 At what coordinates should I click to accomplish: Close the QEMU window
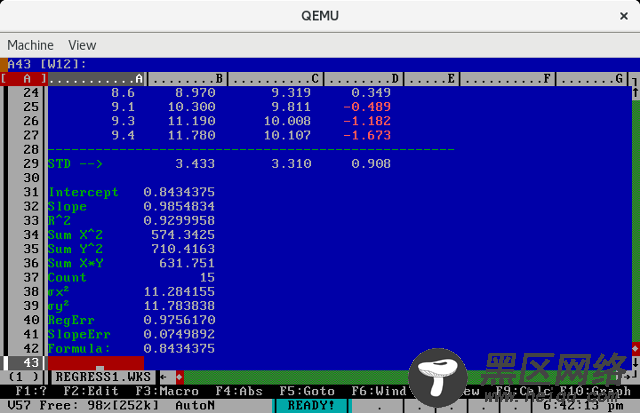click(x=624, y=16)
